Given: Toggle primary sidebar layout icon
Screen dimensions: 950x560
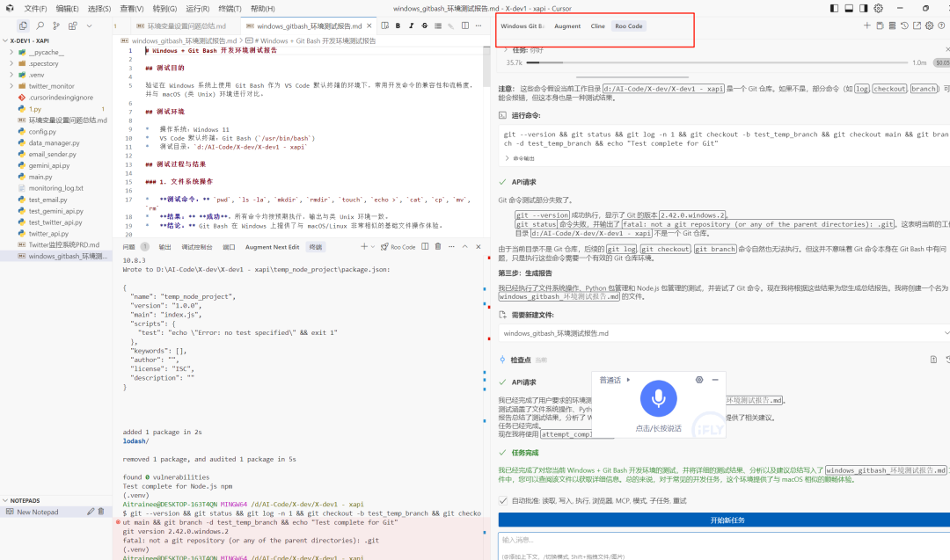Looking at the screenshot, I should point(834,9).
